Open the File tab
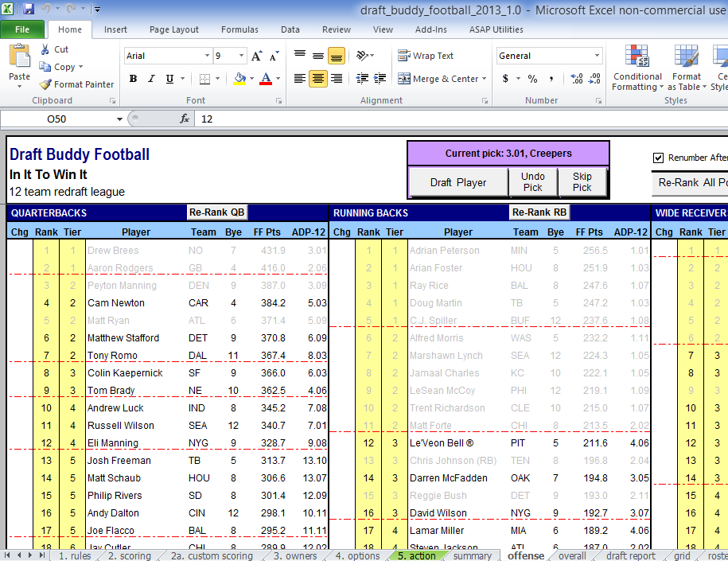The image size is (728, 561). click(x=22, y=29)
